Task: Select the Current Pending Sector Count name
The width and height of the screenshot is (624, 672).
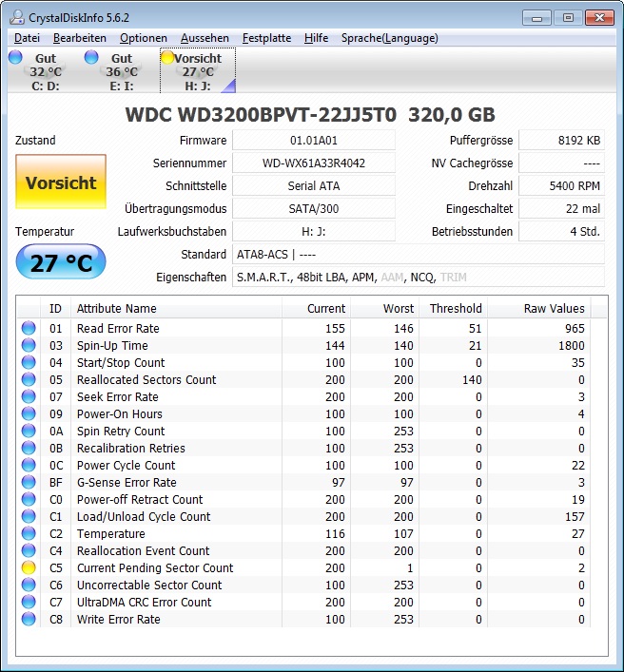Action: [x=155, y=567]
